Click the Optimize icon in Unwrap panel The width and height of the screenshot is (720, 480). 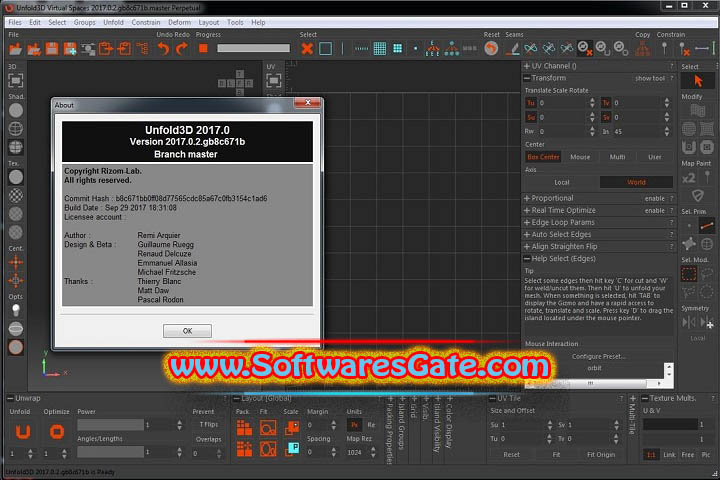pos(57,433)
